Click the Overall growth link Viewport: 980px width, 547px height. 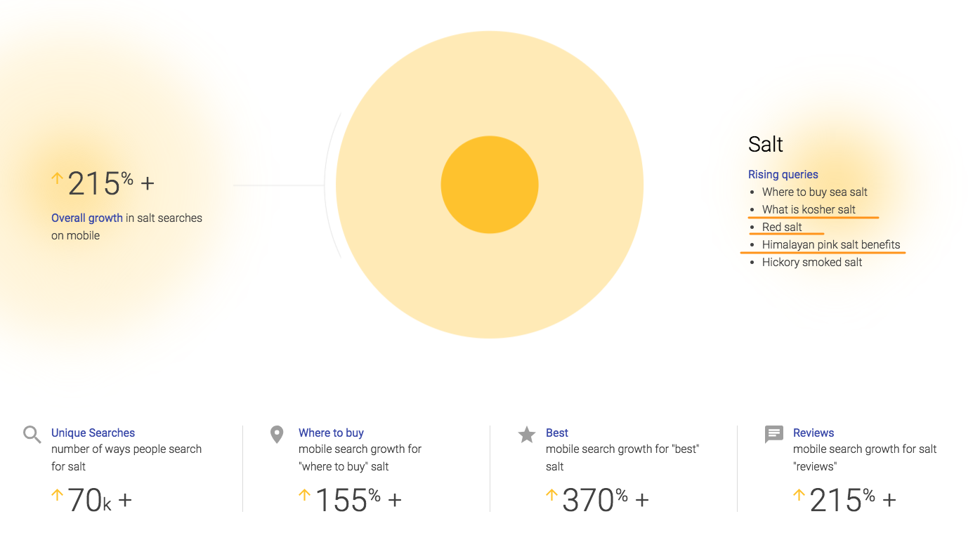click(x=87, y=218)
